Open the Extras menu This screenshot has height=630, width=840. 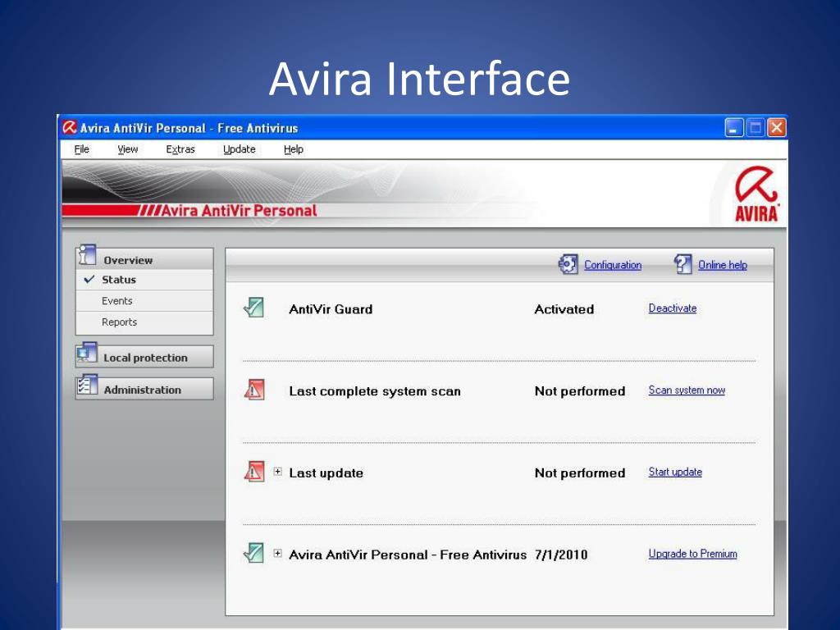pyautogui.click(x=180, y=149)
